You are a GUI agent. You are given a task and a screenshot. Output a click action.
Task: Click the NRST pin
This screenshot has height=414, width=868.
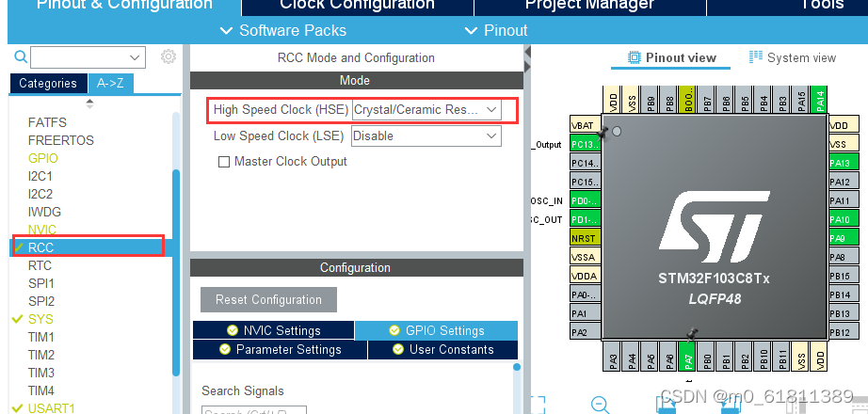pos(586,239)
